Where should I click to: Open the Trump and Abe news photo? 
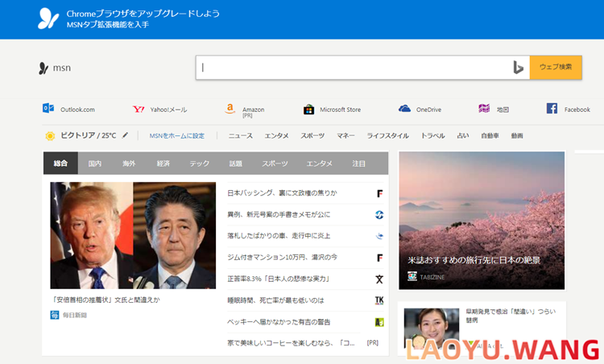[x=133, y=235]
